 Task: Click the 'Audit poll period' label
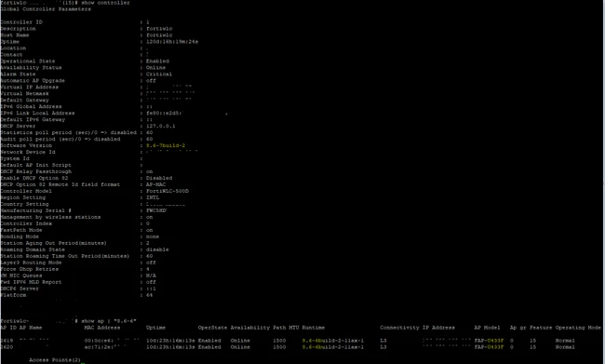60,139
